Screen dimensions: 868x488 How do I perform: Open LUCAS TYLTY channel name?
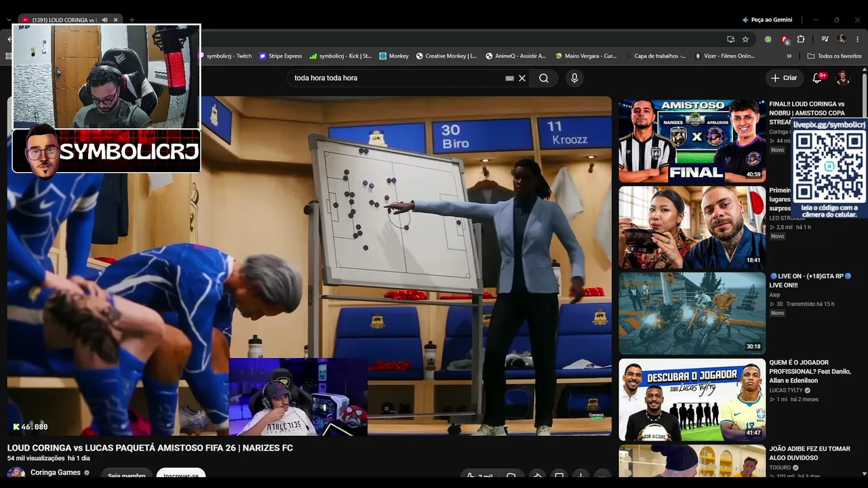tap(786, 390)
